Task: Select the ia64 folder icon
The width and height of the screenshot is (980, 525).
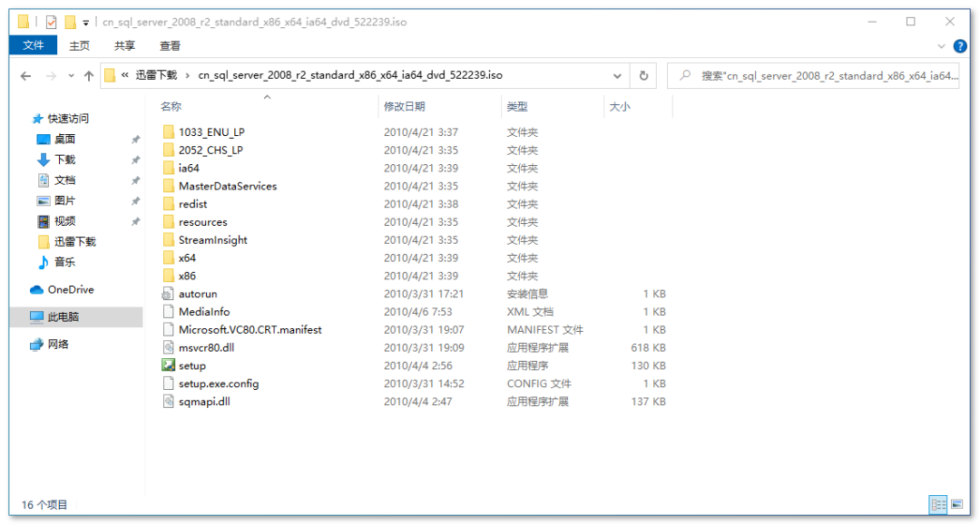Action: [168, 168]
